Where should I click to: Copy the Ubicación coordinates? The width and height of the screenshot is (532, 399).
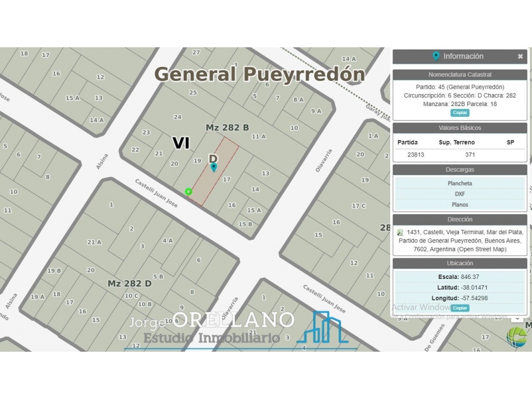460,308
